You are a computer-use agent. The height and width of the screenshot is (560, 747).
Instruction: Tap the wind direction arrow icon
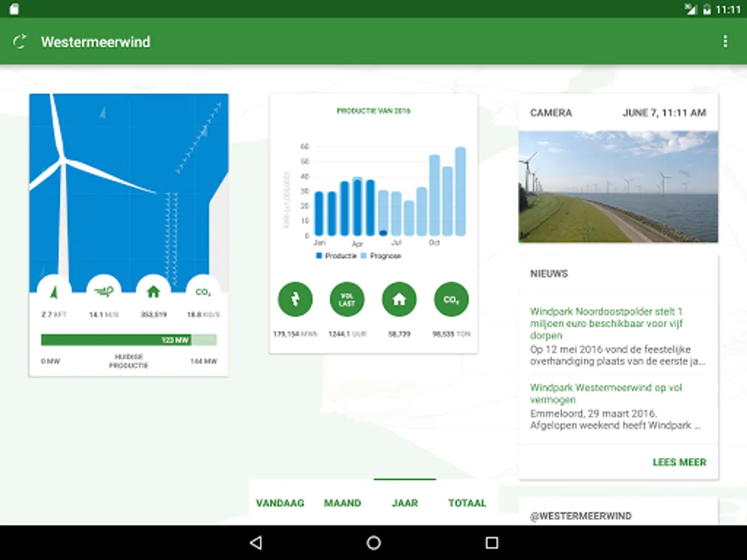tap(54, 291)
